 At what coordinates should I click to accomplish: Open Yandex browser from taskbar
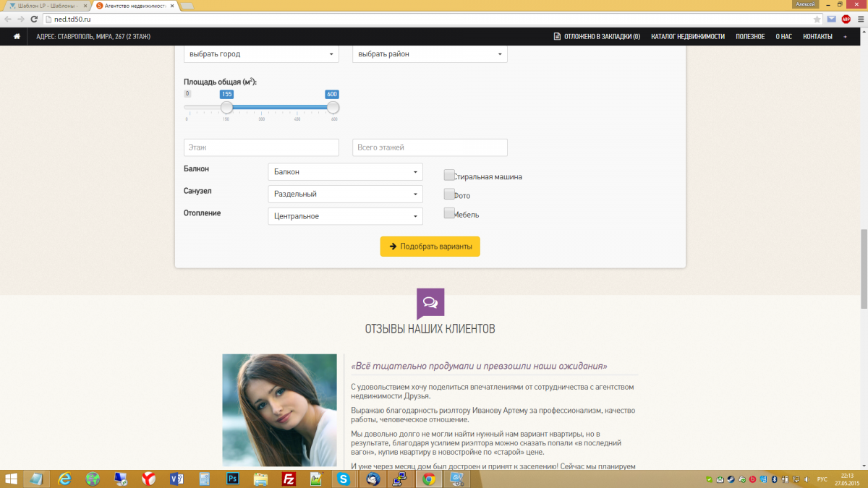coord(147,479)
